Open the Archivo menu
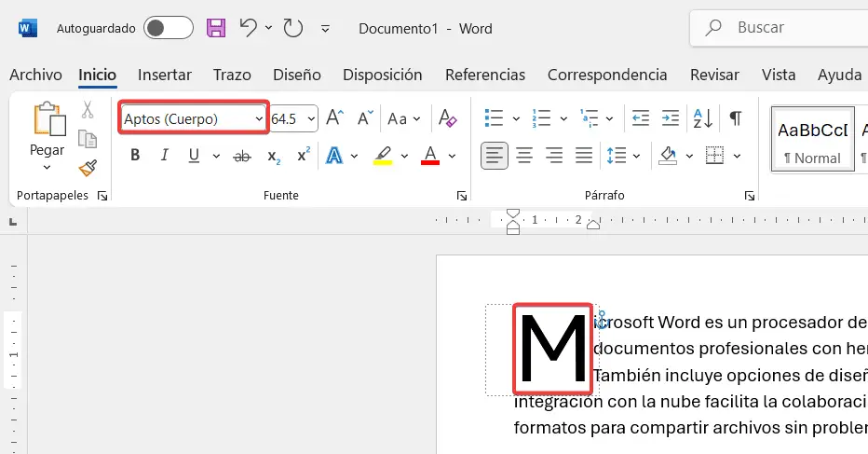 coord(35,75)
